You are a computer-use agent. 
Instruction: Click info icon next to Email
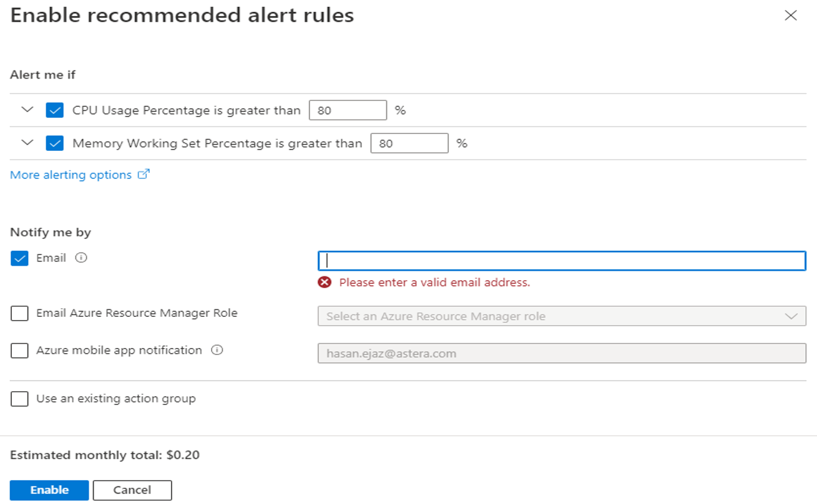pyautogui.click(x=81, y=258)
